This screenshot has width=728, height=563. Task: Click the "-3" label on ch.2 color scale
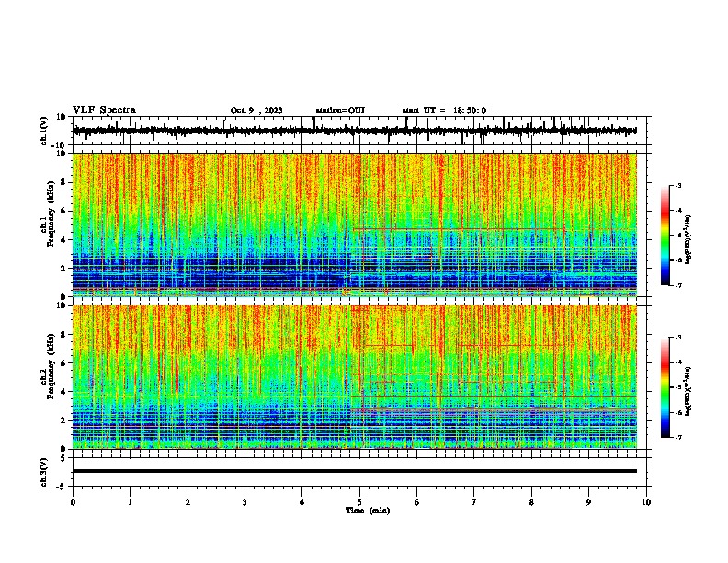pos(678,338)
